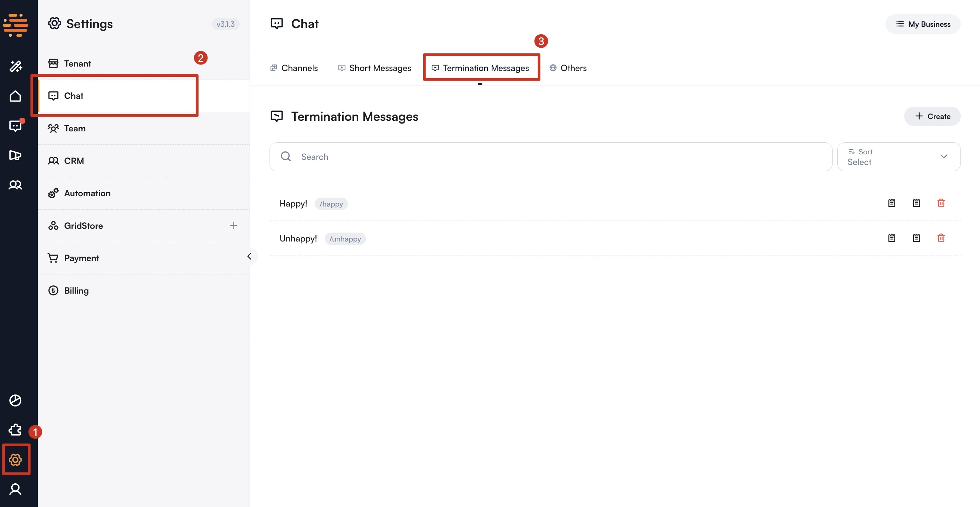Open the Sort Select dropdown

point(899,156)
